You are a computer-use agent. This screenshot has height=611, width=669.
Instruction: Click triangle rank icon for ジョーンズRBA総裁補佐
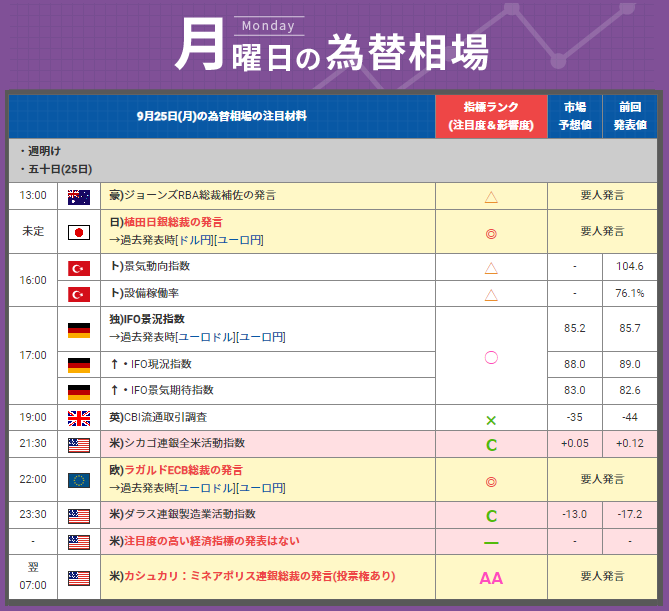tap(491, 197)
